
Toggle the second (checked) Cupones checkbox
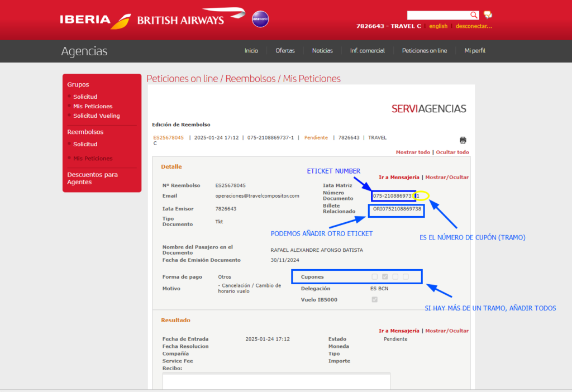[x=385, y=276]
